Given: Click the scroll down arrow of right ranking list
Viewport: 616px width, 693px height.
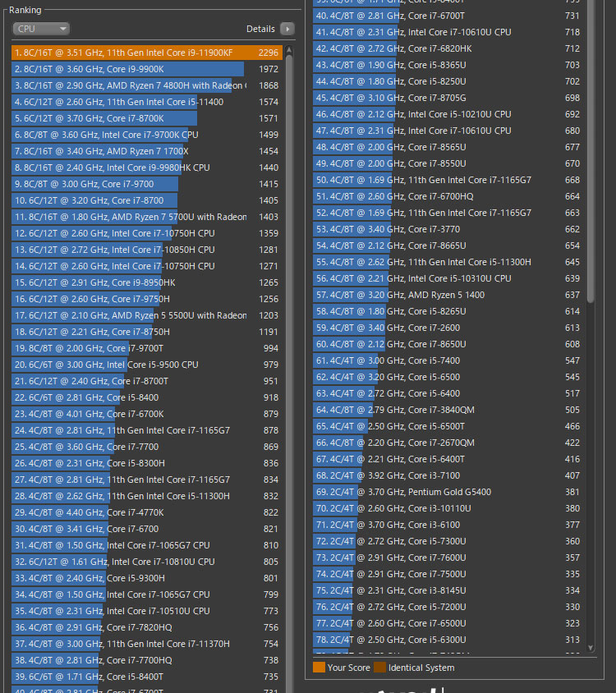Looking at the screenshot, I should point(591,648).
